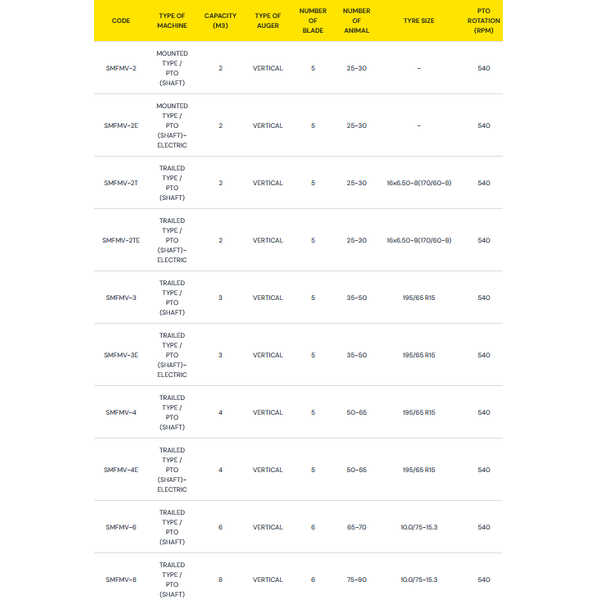Viewport: 600px width, 600px height.
Task: Click the SMFMV-3 code cell
Action: click(121, 298)
